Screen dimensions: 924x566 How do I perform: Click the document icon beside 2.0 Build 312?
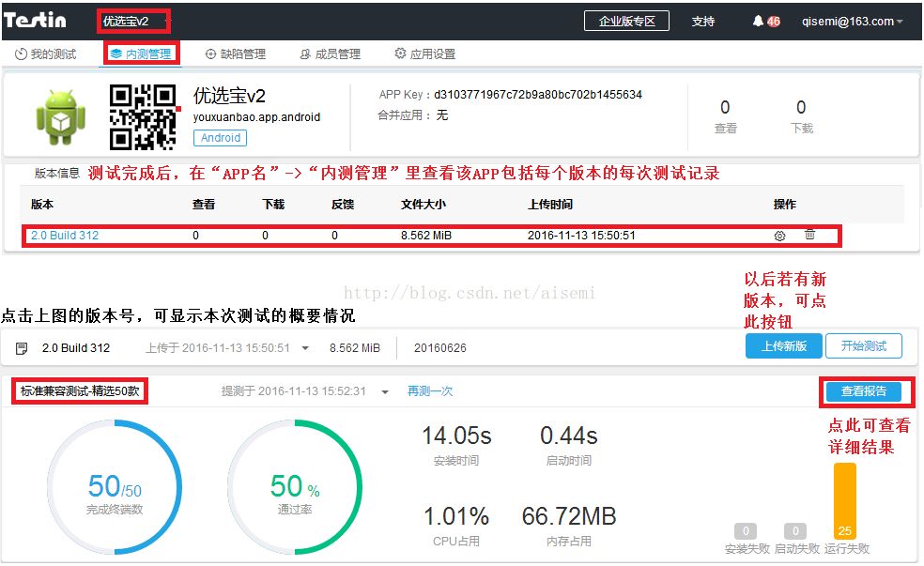[x=22, y=348]
